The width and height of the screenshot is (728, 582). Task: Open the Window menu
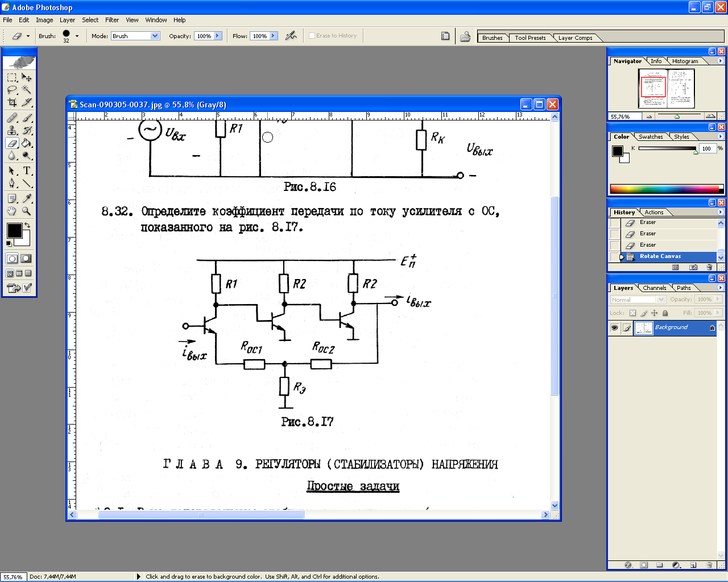tap(156, 20)
